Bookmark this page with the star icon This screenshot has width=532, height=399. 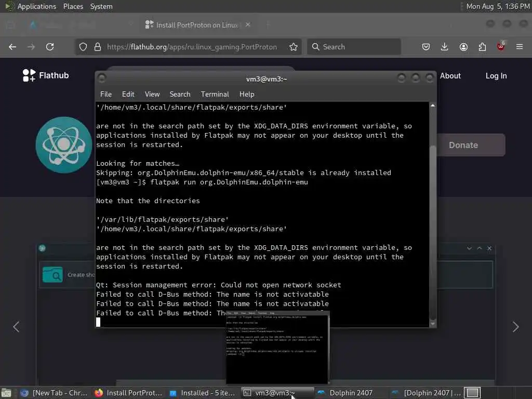tap(294, 47)
